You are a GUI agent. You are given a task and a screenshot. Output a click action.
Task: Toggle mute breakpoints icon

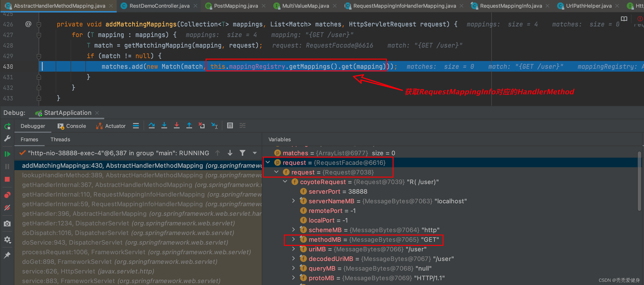point(7,207)
